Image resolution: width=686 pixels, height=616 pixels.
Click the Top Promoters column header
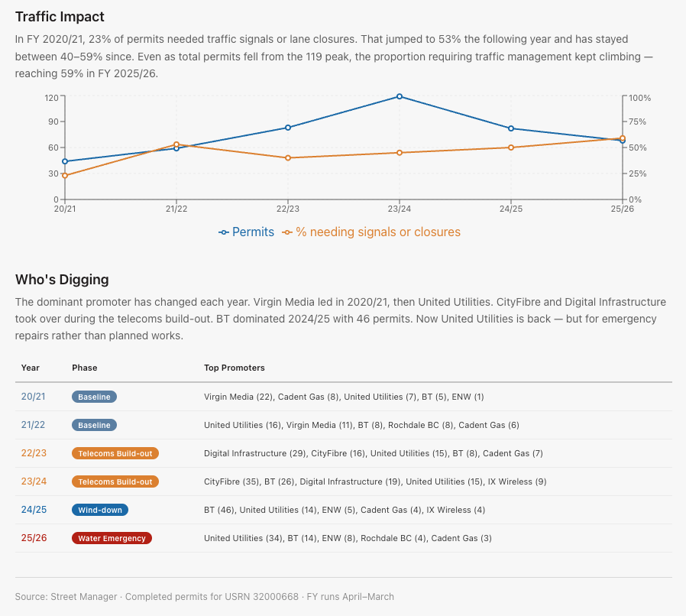click(235, 368)
